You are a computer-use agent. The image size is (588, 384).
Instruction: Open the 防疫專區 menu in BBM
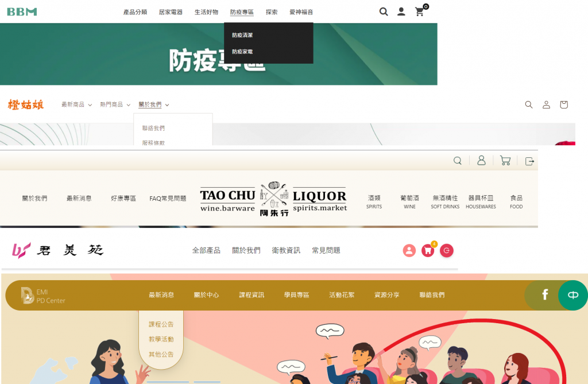pos(242,12)
